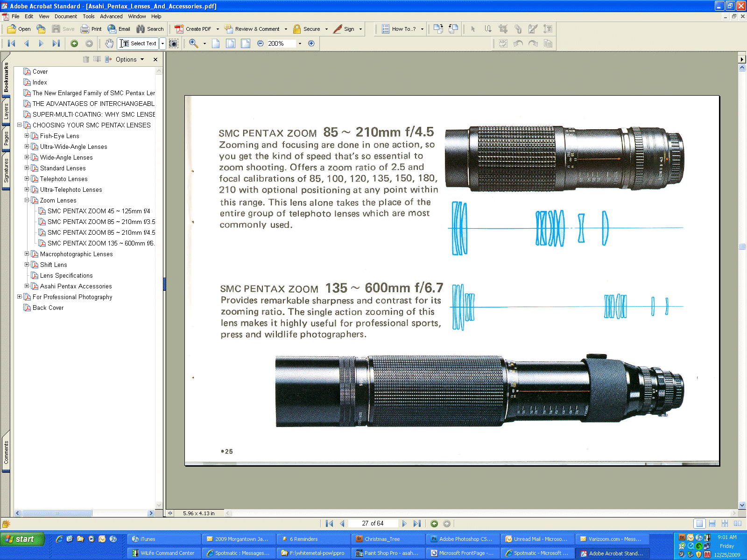This screenshot has width=747, height=560.
Task: Select the TouchUp Text tool
Action: pos(548,29)
